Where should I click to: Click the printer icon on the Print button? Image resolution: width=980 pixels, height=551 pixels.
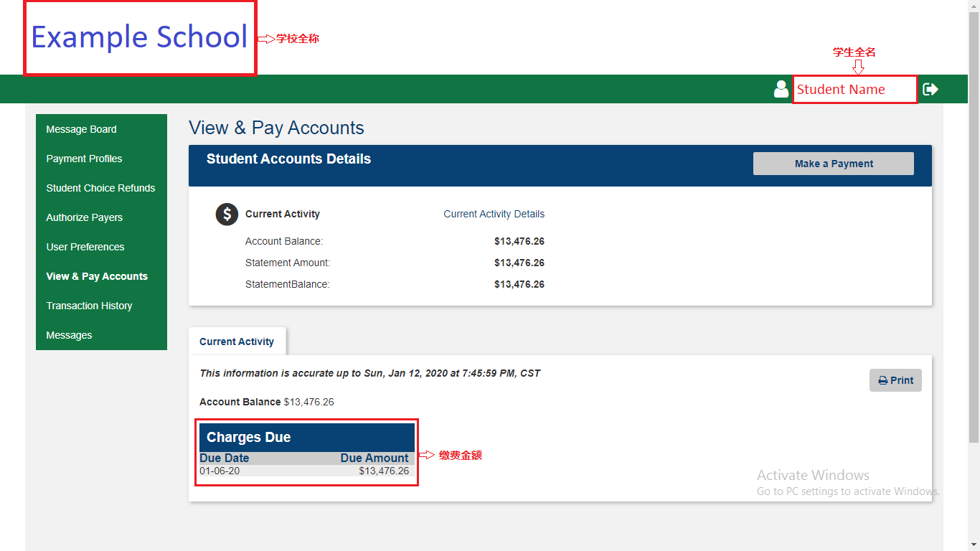click(x=882, y=380)
